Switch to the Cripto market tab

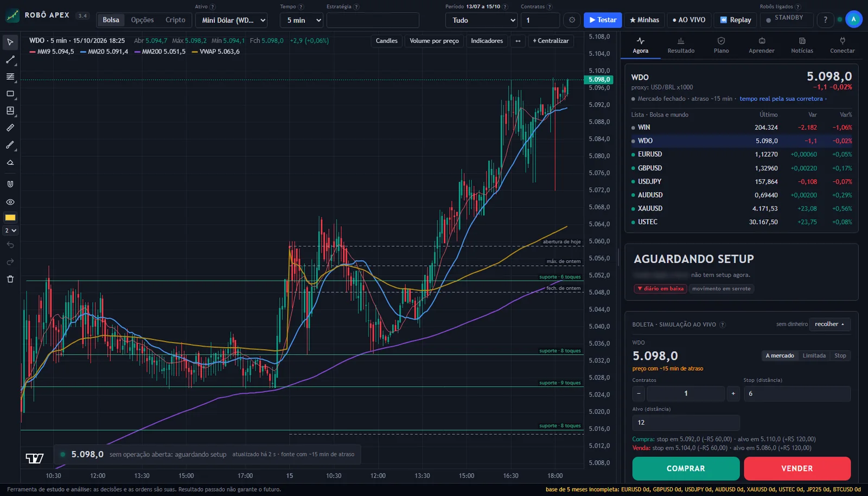(x=175, y=20)
